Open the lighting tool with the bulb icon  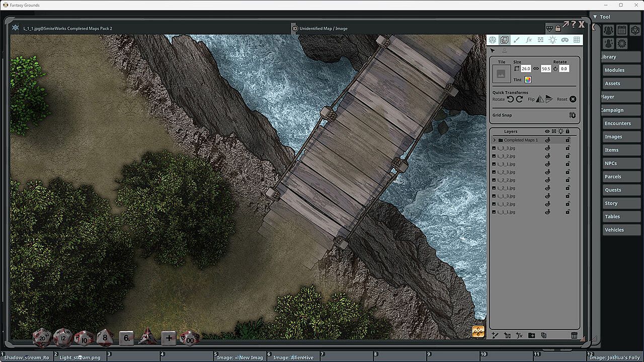pos(552,40)
